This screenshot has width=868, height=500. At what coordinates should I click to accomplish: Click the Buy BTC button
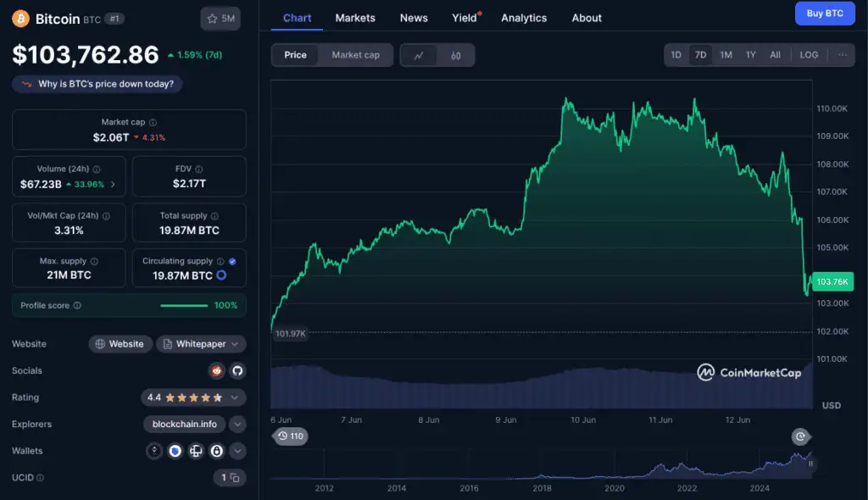(x=825, y=14)
